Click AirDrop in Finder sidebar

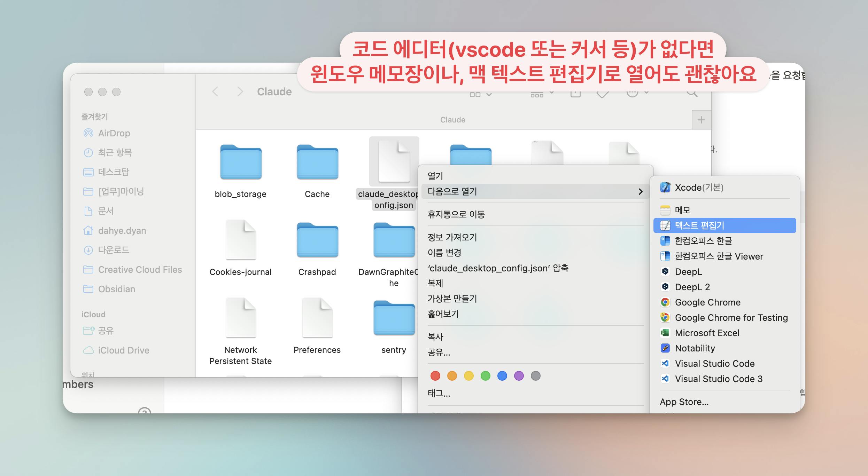click(x=114, y=133)
